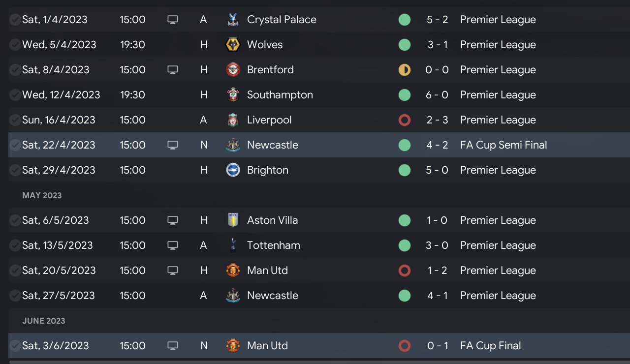Click the yellow draw indicator for Brentford match
630x364 pixels.
click(405, 70)
